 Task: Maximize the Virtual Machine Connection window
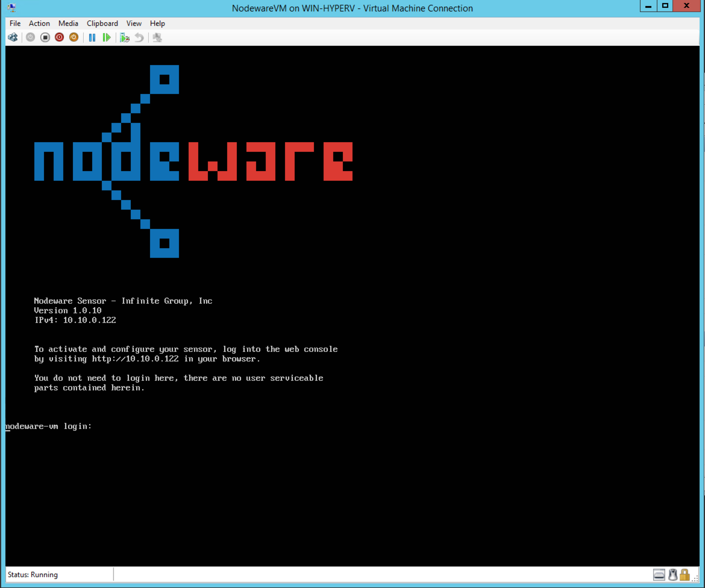coord(665,6)
